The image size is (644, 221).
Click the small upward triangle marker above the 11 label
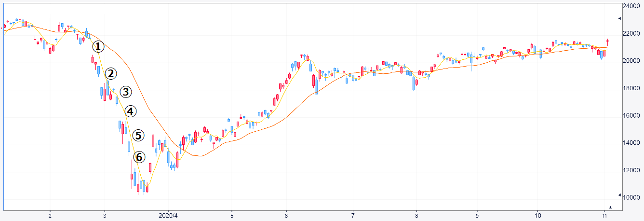coord(610,207)
